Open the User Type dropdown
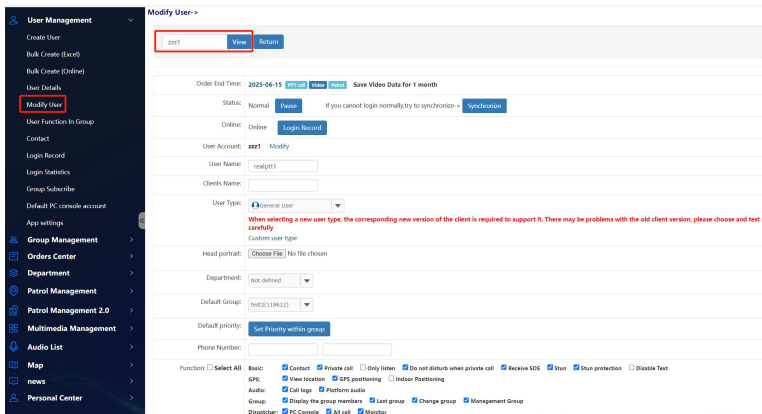 point(337,204)
